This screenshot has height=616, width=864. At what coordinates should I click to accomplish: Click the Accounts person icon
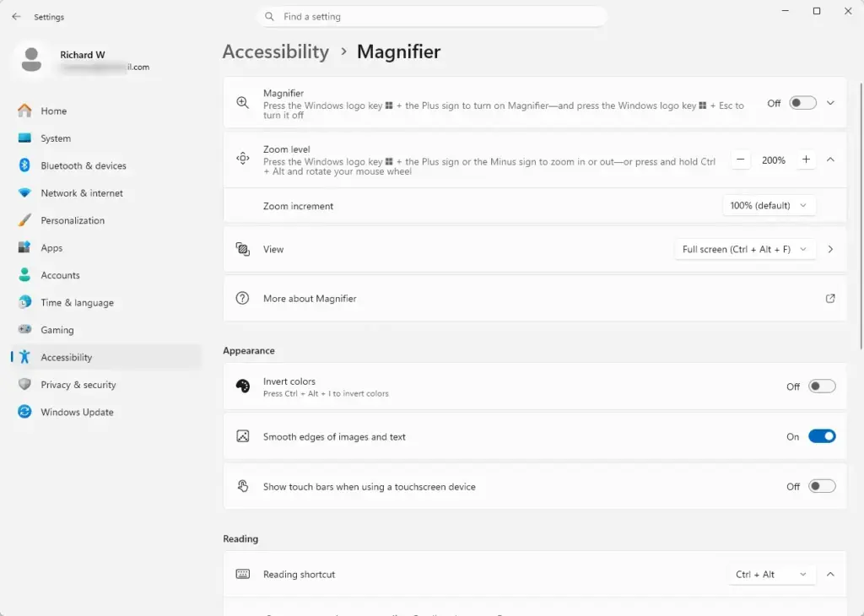tap(24, 274)
